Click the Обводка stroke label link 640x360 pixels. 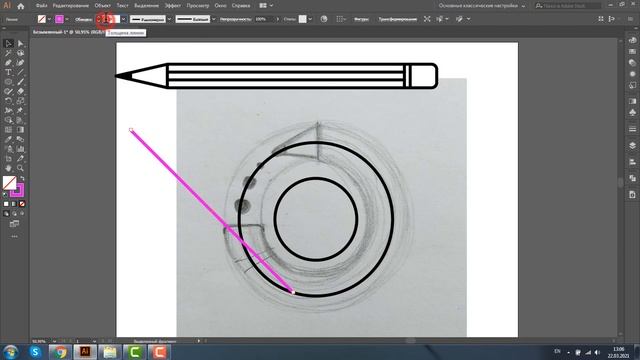pos(84,19)
